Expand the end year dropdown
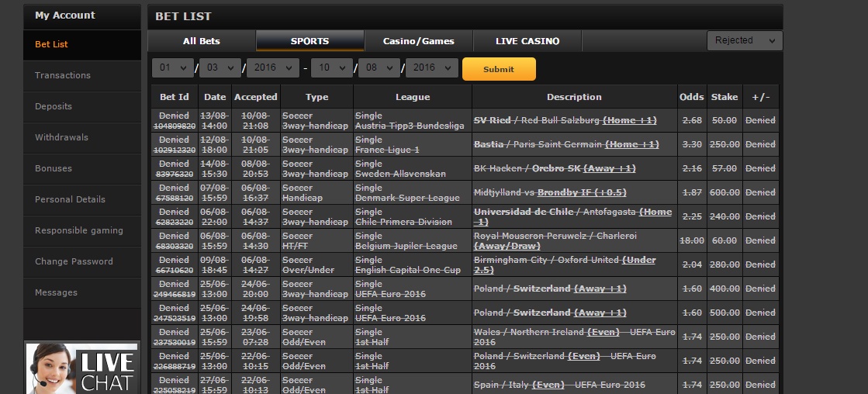The image size is (868, 394). (432, 67)
